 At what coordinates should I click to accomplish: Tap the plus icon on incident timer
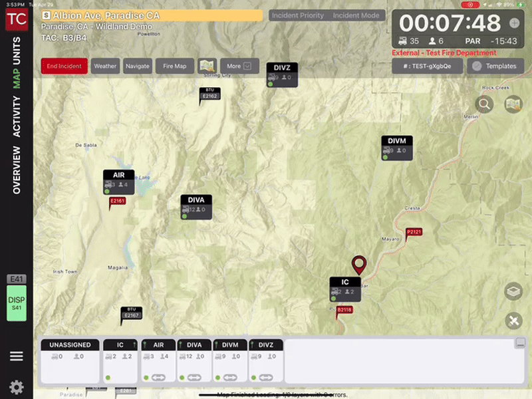click(514, 23)
